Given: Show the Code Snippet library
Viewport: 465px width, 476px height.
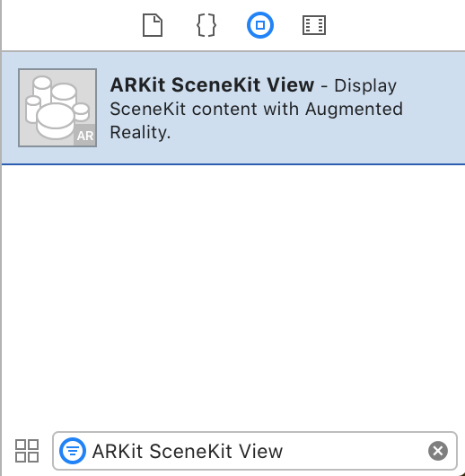Looking at the screenshot, I should point(206,25).
